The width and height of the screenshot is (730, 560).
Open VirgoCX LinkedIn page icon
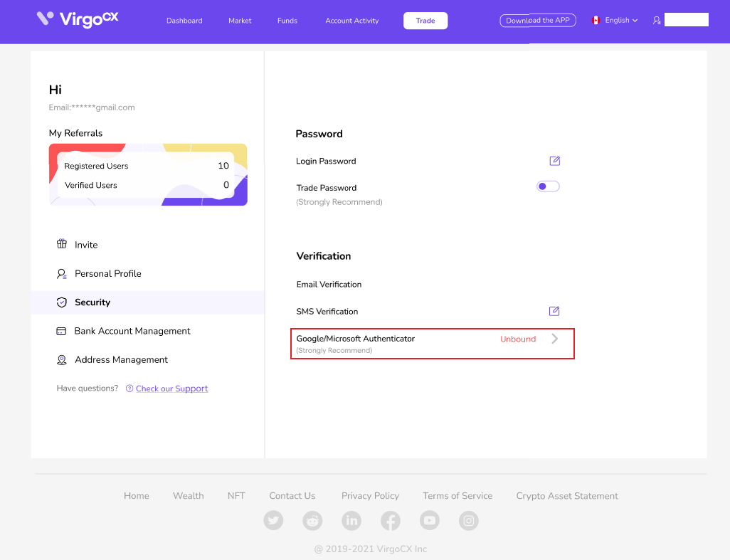351,521
